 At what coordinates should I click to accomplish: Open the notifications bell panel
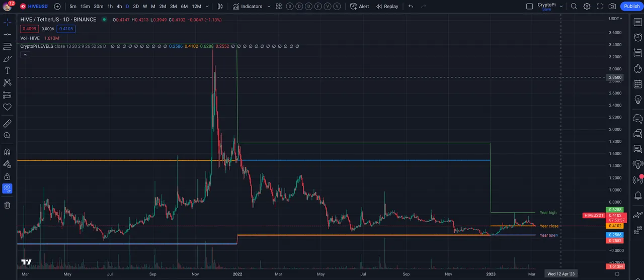pyautogui.click(x=637, y=196)
